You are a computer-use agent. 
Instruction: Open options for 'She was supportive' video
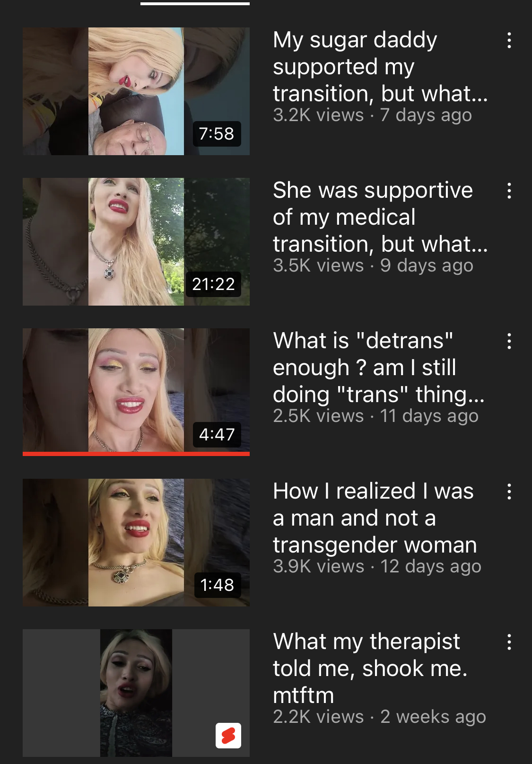point(509,191)
